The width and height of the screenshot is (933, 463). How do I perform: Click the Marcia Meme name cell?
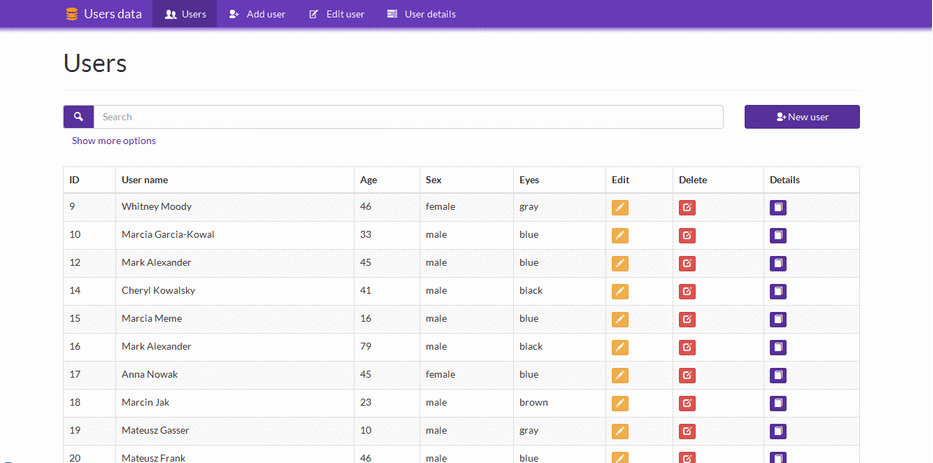[x=235, y=319]
